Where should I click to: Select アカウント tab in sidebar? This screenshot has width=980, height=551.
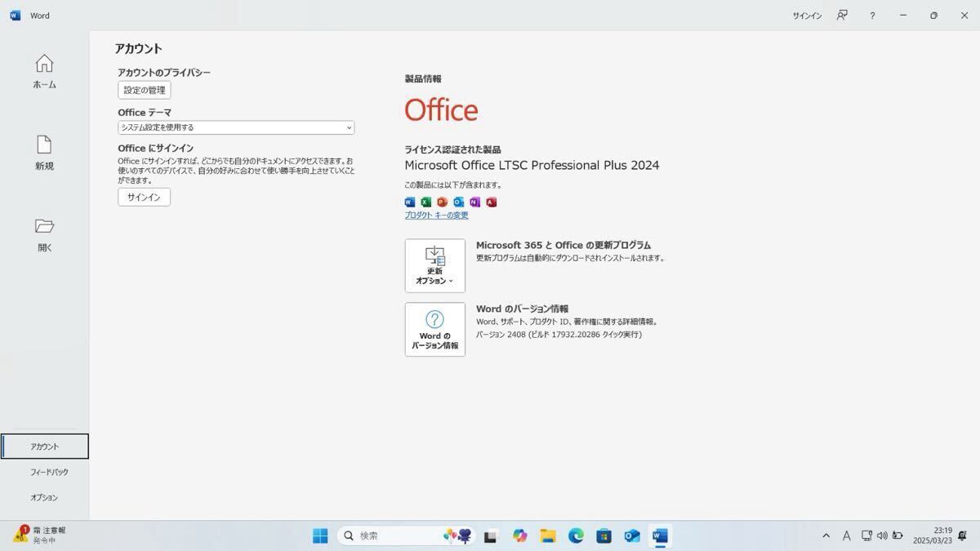(45, 447)
